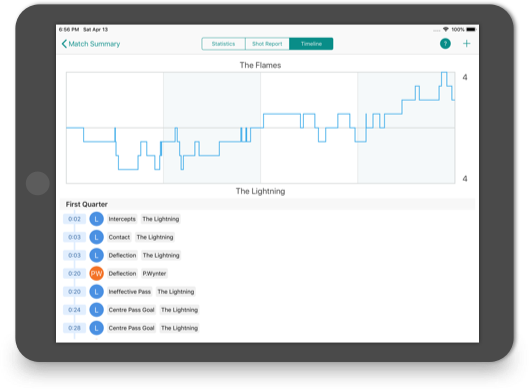Click The Lightning tag in Contact row
Image resolution: width=529 pixels, height=389 pixels.
pyautogui.click(x=155, y=237)
